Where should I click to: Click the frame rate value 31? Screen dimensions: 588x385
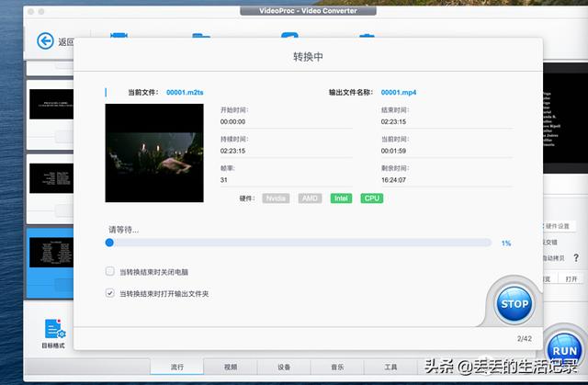[224, 180]
